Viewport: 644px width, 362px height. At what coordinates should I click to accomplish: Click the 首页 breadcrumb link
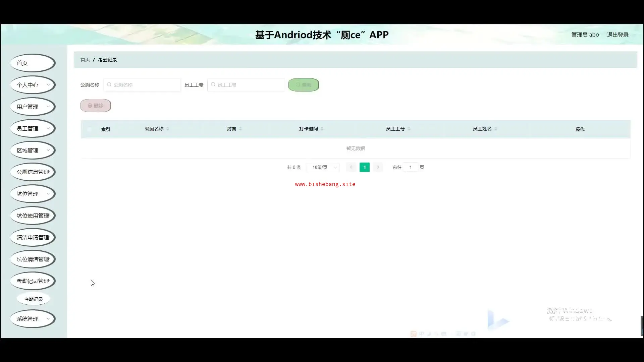pyautogui.click(x=85, y=60)
